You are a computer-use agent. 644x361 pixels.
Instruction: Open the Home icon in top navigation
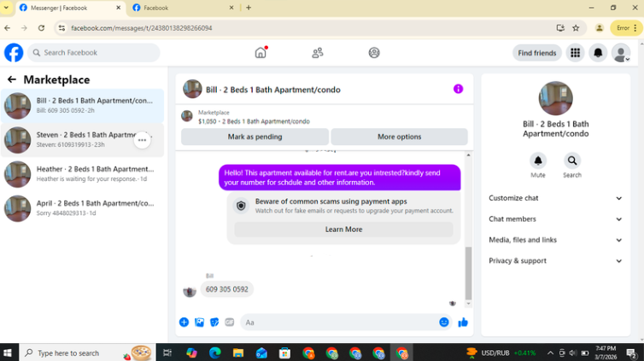tap(261, 53)
